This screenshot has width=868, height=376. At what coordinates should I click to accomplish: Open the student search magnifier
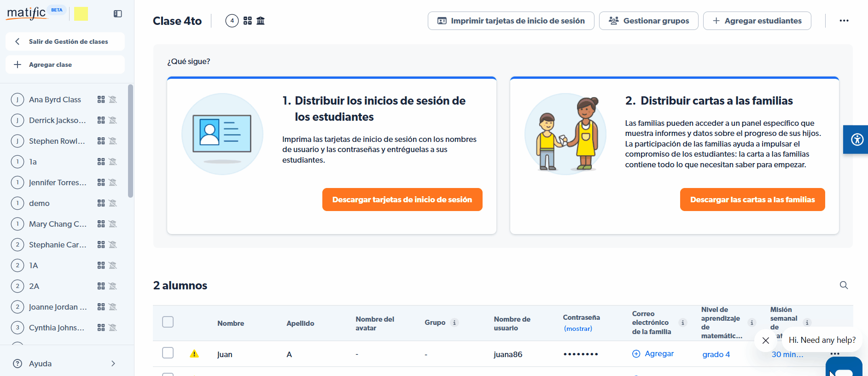844,285
